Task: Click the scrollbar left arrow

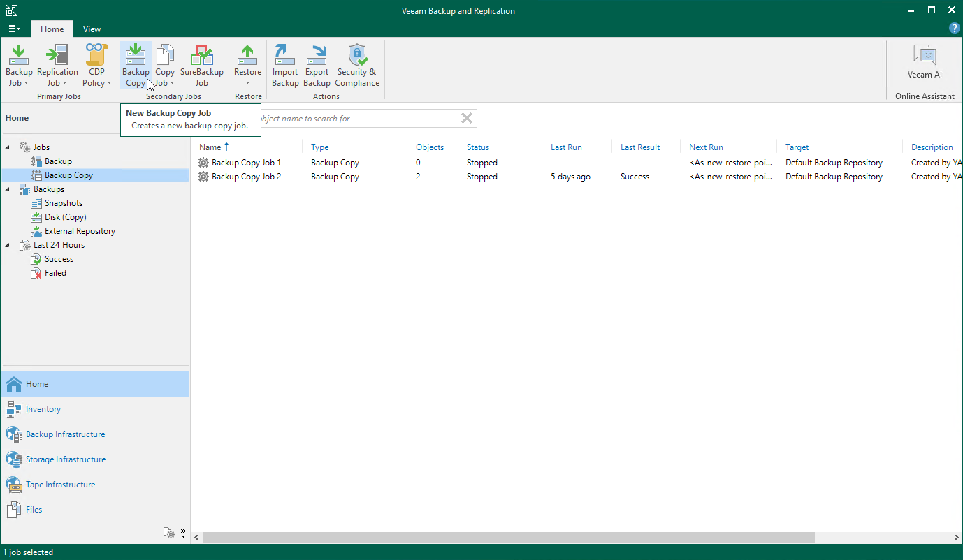Action: [x=196, y=538]
